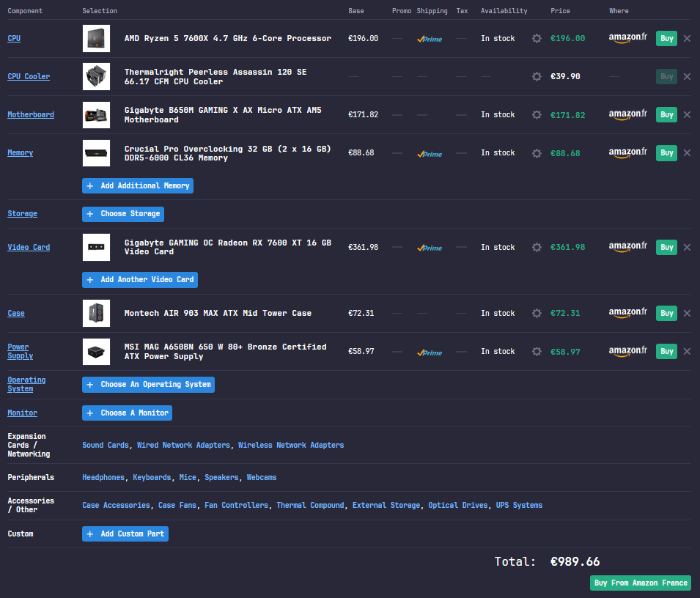
Task: Click the Amazon.fr logo in the Case row
Action: pos(627,313)
